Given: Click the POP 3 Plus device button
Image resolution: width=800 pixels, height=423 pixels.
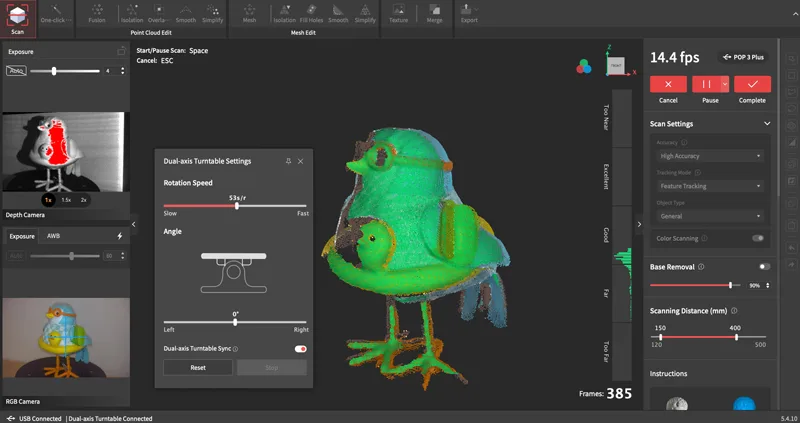Looking at the screenshot, I should (x=743, y=57).
